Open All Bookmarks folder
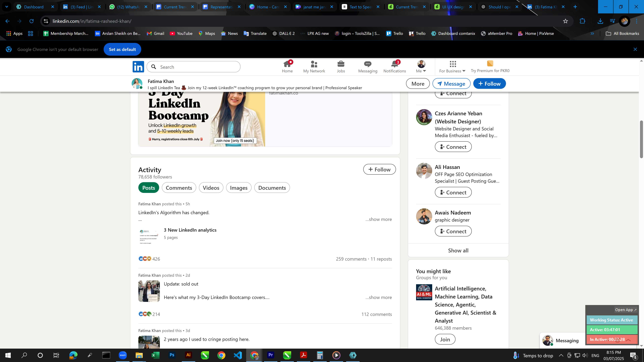Screen dimensions: 644x362 click(x=622, y=34)
